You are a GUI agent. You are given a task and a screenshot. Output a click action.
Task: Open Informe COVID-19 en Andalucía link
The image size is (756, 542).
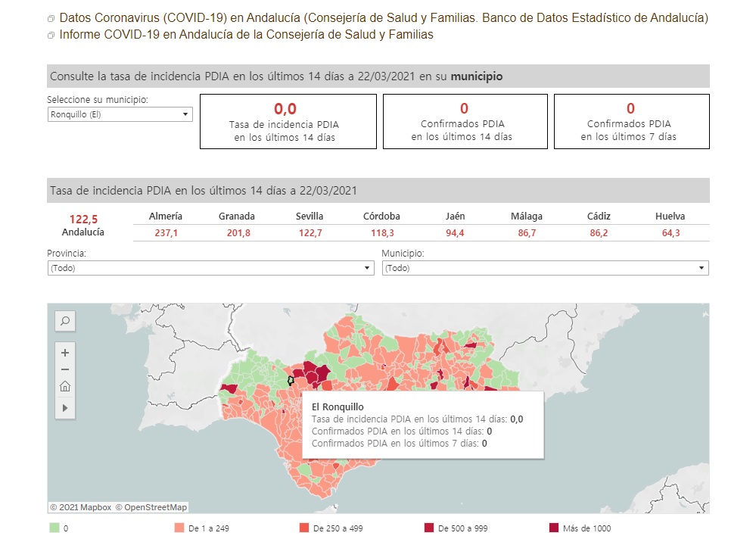click(246, 35)
